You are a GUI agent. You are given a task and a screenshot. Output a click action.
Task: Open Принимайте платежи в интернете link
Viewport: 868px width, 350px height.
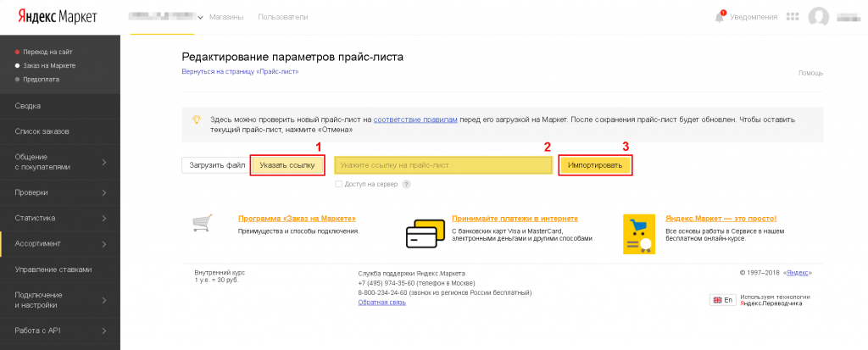pyautogui.click(x=515, y=219)
